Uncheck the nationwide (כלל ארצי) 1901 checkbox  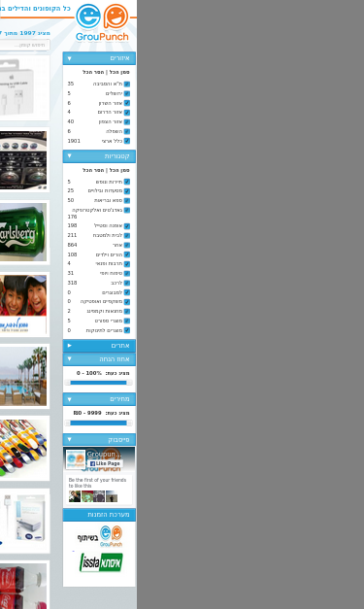click(x=127, y=141)
